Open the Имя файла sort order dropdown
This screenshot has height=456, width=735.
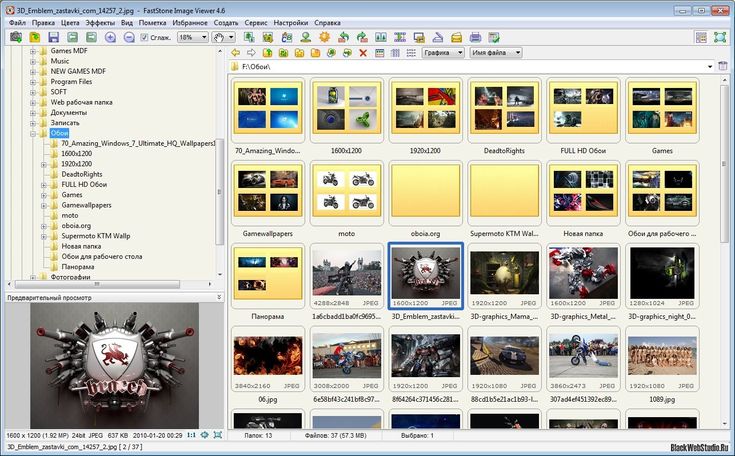point(496,53)
